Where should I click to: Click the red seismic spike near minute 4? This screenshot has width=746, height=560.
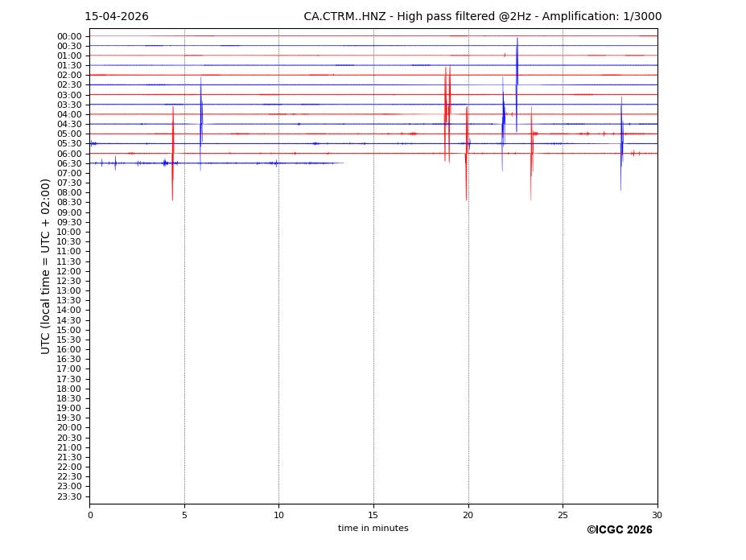(172, 153)
